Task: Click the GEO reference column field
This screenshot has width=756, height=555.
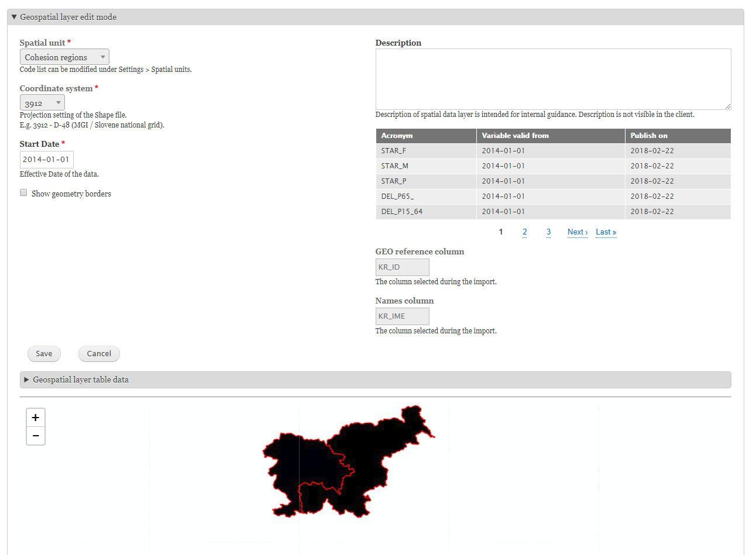Action: pyautogui.click(x=403, y=267)
